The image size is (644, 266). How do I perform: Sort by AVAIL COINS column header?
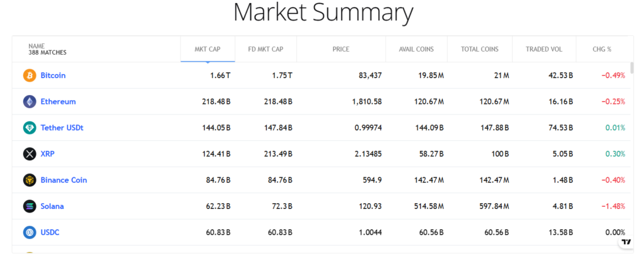pyautogui.click(x=416, y=49)
